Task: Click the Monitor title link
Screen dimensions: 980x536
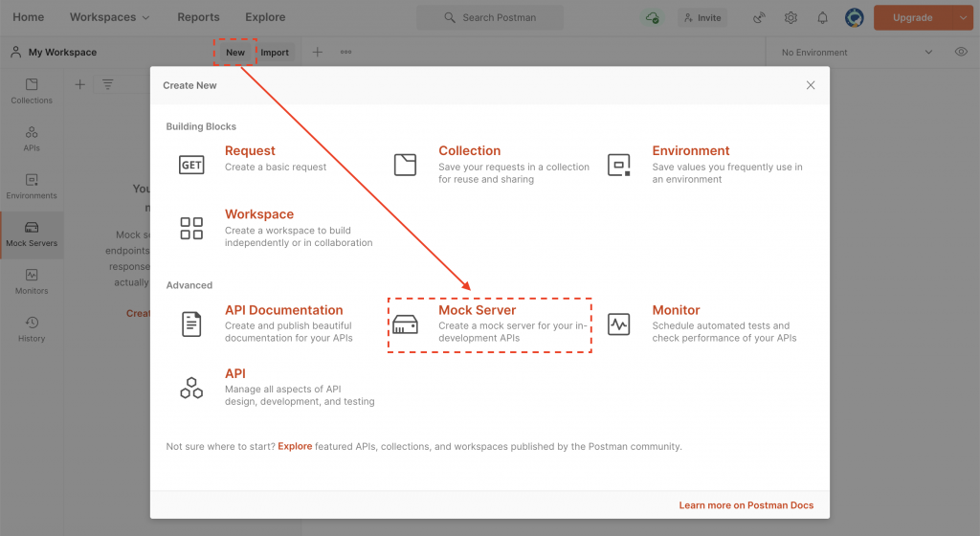Action: (x=676, y=310)
